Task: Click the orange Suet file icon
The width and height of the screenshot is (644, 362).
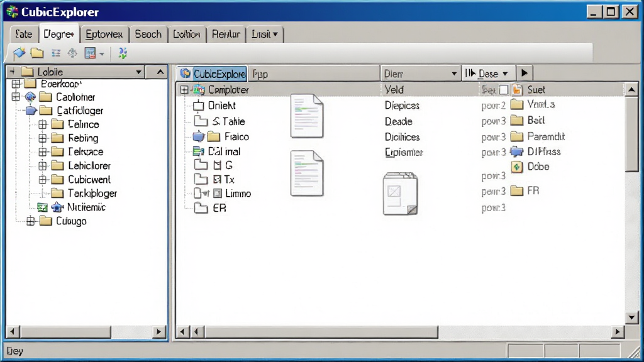Action: tap(517, 89)
